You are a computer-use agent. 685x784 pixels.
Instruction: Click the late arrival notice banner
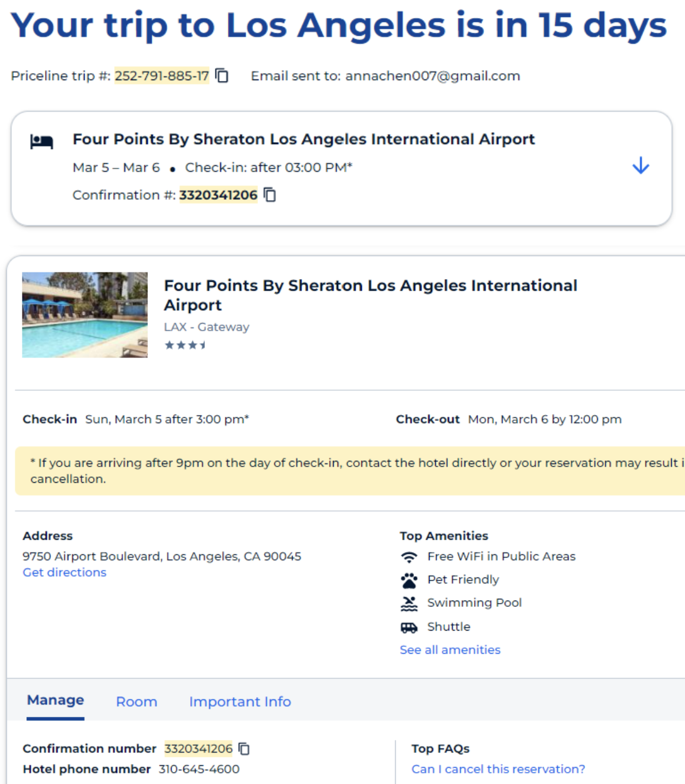pyautogui.click(x=350, y=471)
